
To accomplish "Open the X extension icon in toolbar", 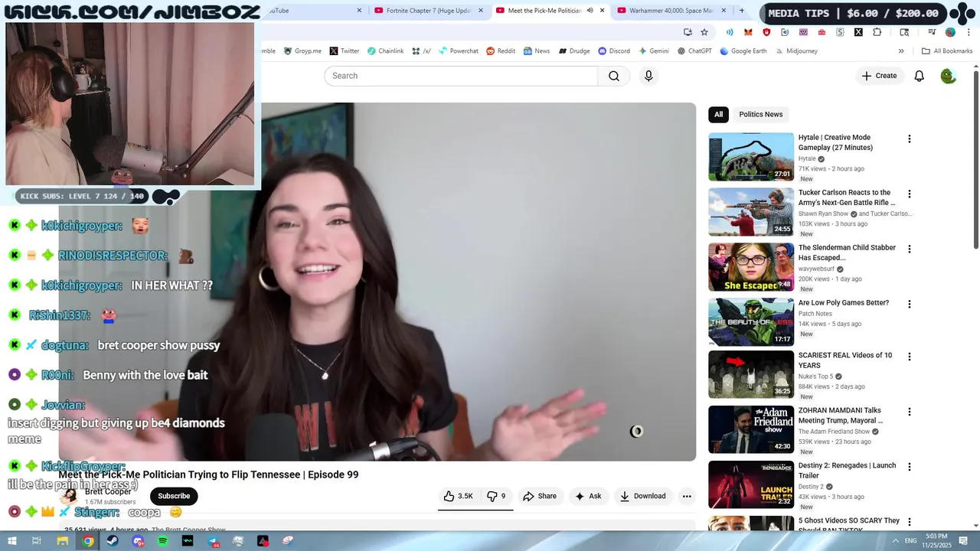I will (858, 32).
